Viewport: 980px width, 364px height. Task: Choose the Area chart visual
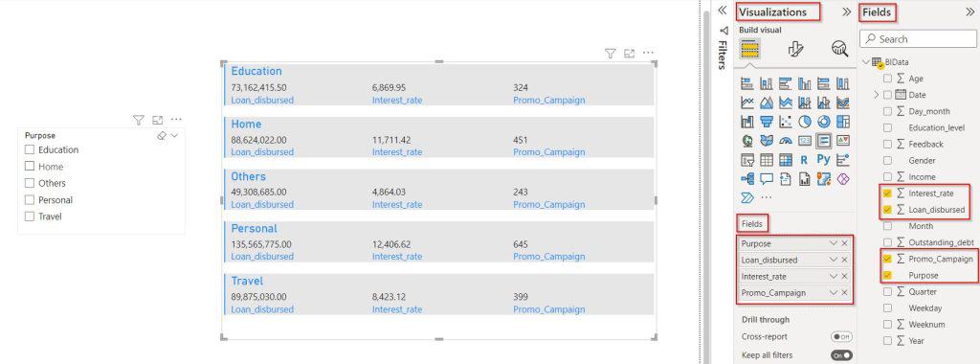(767, 102)
